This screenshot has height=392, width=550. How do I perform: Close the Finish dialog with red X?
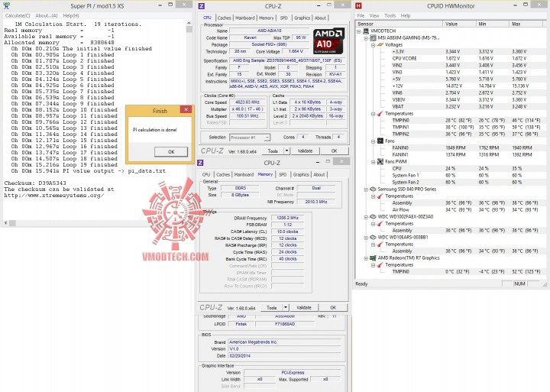pyautogui.click(x=186, y=109)
